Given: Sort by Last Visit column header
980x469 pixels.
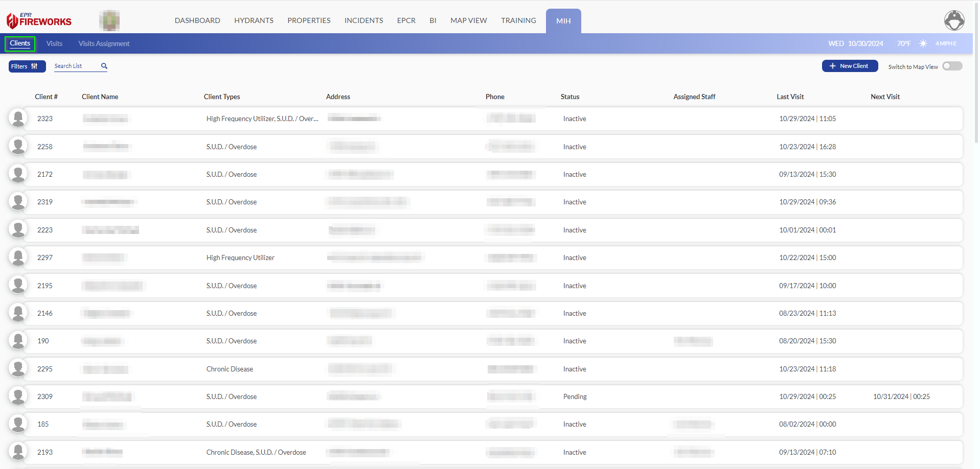Looking at the screenshot, I should coord(790,97).
